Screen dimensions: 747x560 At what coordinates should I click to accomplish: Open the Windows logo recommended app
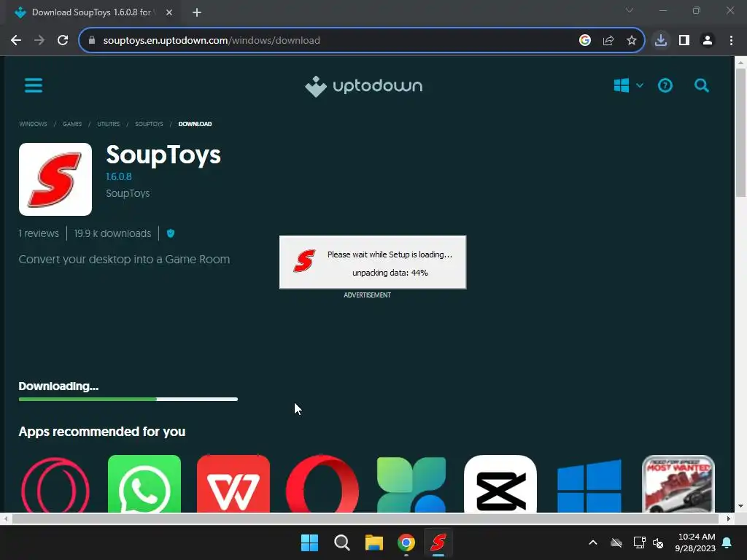589,485
